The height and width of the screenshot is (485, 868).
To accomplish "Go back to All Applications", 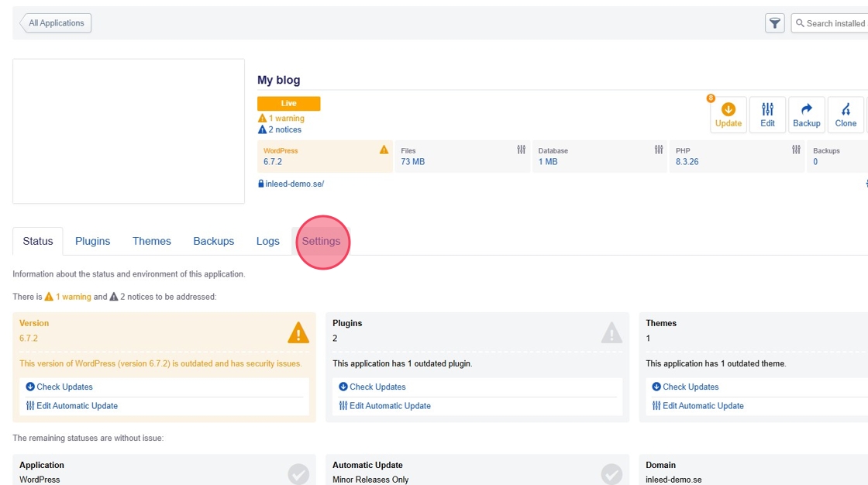I will [x=56, y=23].
